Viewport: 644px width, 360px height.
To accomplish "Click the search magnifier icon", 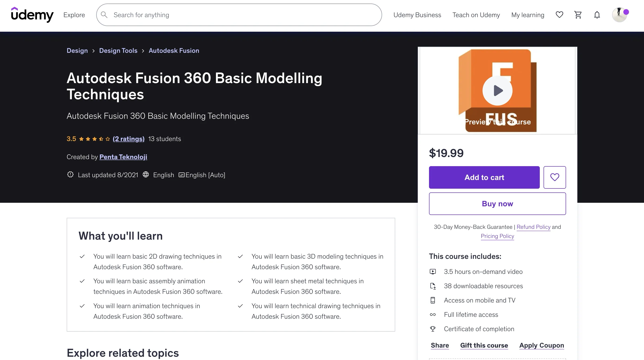I will [104, 15].
